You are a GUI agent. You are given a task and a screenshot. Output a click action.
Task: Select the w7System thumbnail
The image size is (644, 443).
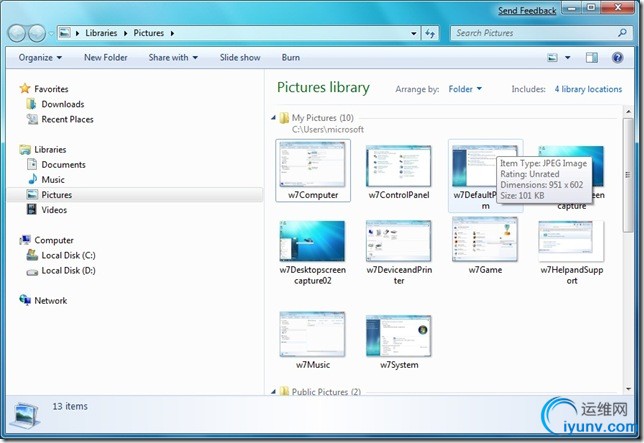click(x=398, y=336)
